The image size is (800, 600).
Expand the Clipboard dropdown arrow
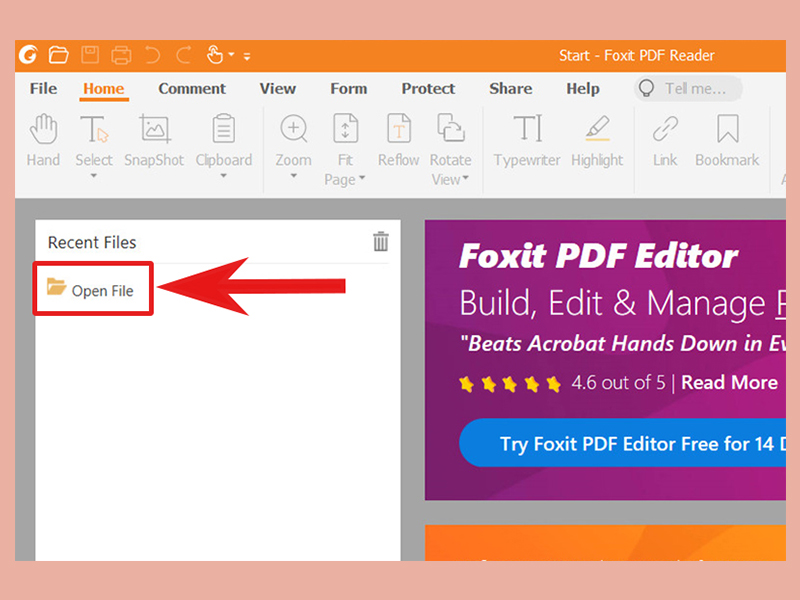pyautogui.click(x=223, y=176)
